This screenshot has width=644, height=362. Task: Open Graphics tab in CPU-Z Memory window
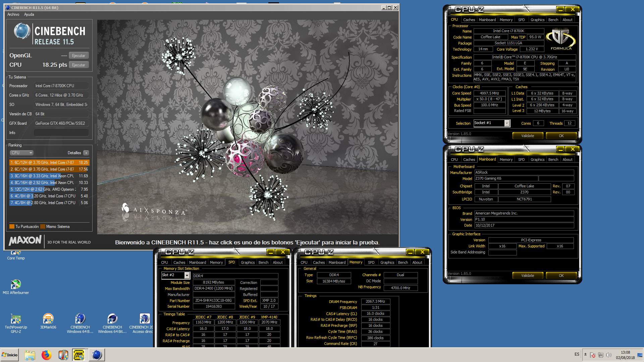pyautogui.click(x=387, y=262)
